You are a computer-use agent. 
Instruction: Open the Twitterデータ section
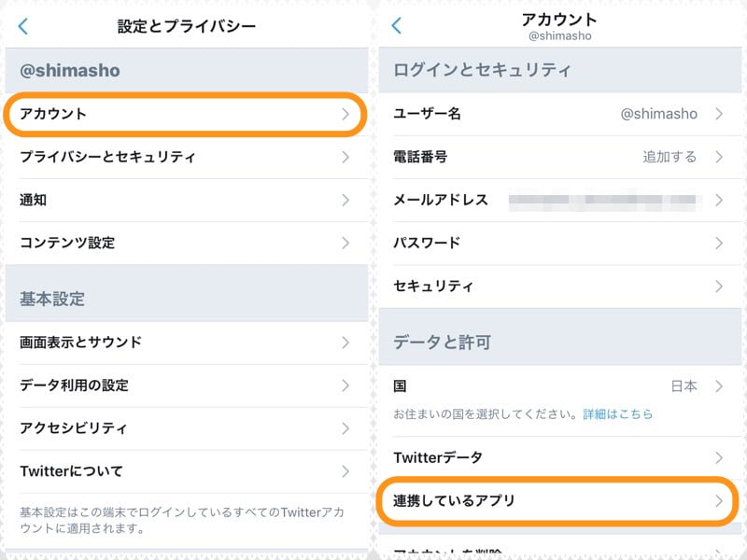coord(560,457)
